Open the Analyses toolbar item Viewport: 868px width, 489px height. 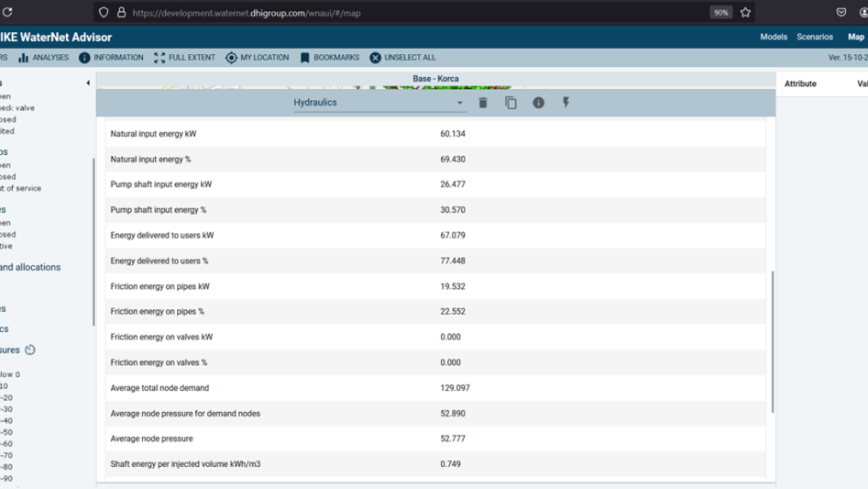point(44,58)
